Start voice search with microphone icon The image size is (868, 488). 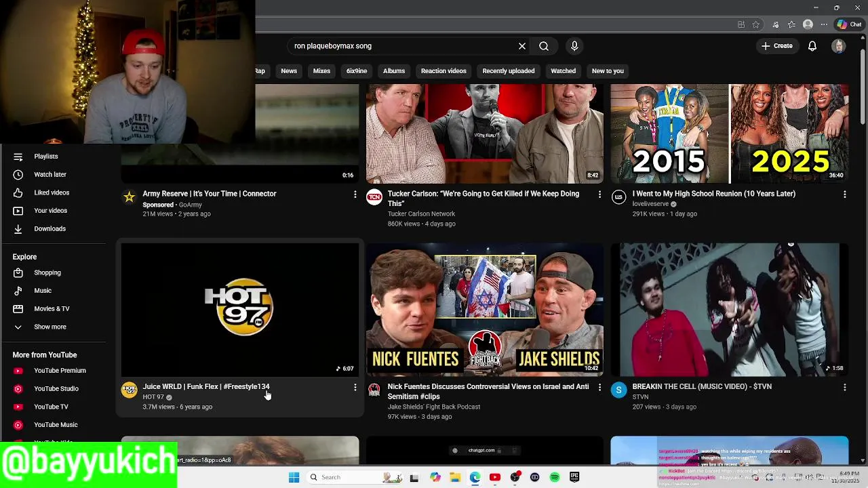tap(574, 46)
